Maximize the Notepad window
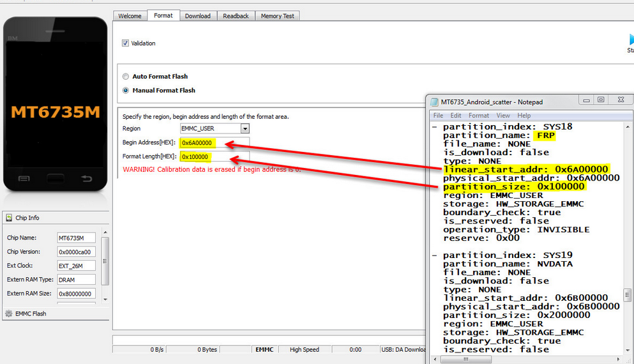634x364 pixels. pyautogui.click(x=601, y=100)
